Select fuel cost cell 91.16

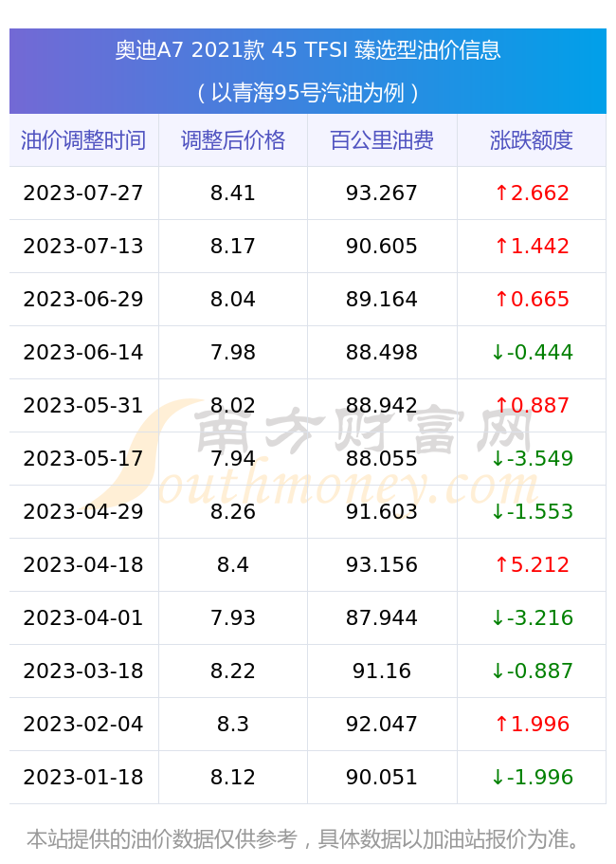[382, 671]
